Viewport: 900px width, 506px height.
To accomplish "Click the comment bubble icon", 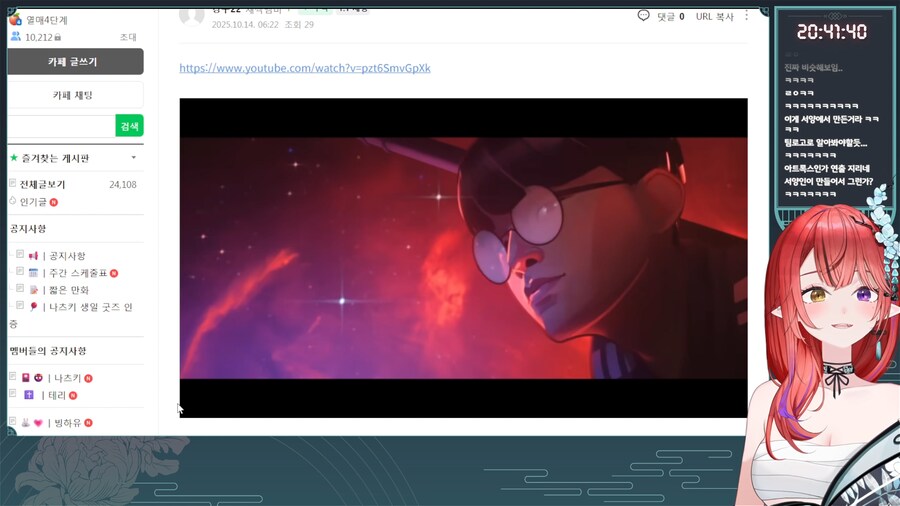I will click(643, 16).
